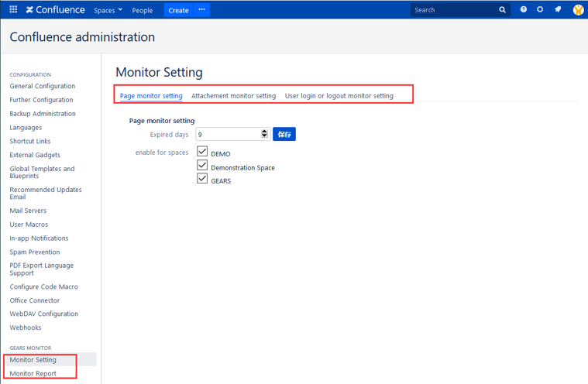This screenshot has height=384, width=588.
Task: Click the Confluence administration heading
Action: 82,37
